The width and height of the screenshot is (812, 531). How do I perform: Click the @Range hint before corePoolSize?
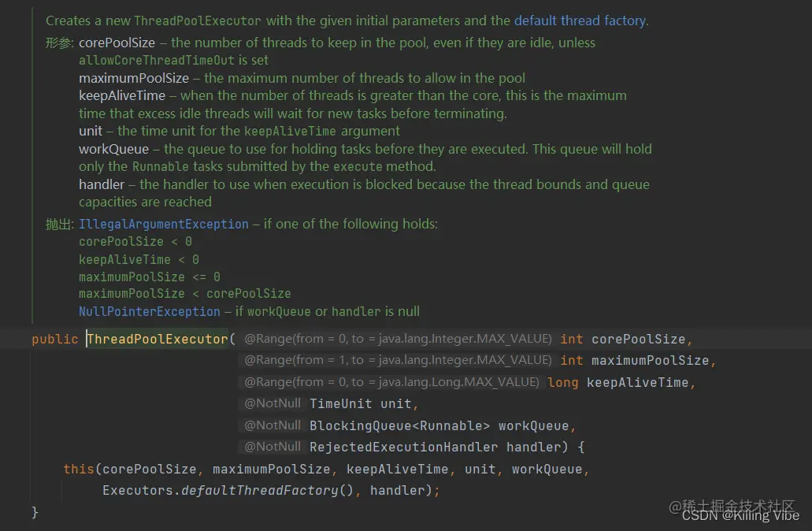[398, 339]
